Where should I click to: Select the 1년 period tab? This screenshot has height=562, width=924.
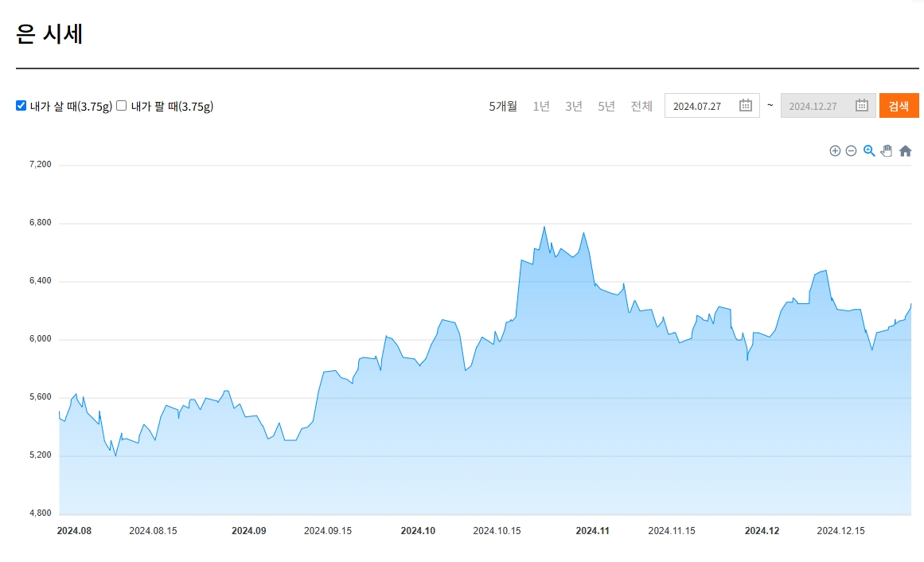(x=541, y=106)
